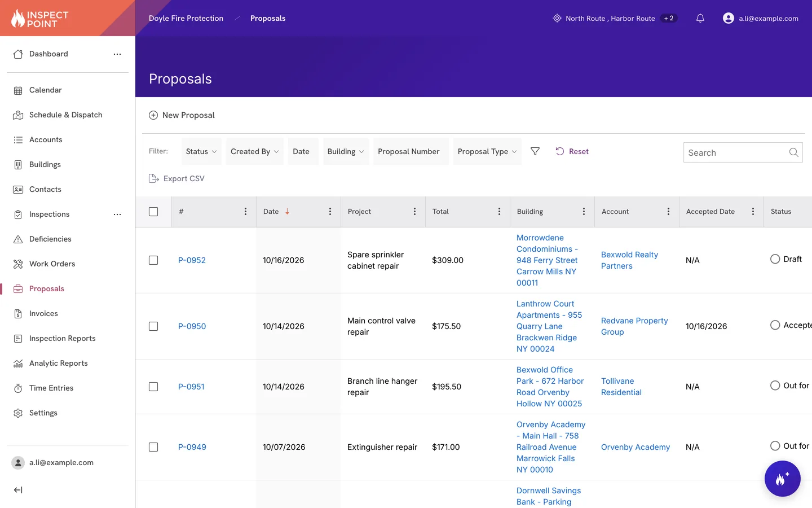This screenshot has width=812, height=508.
Task: Open Date column menu dots
Action: point(330,212)
